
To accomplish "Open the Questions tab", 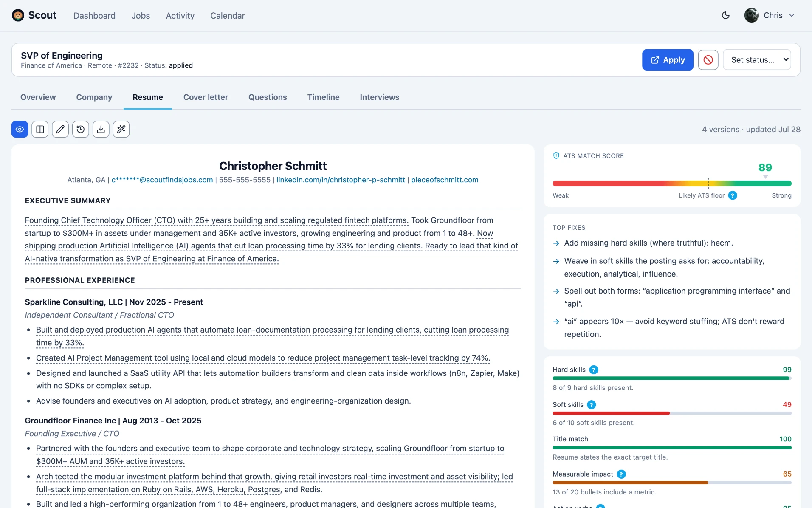I will [268, 97].
